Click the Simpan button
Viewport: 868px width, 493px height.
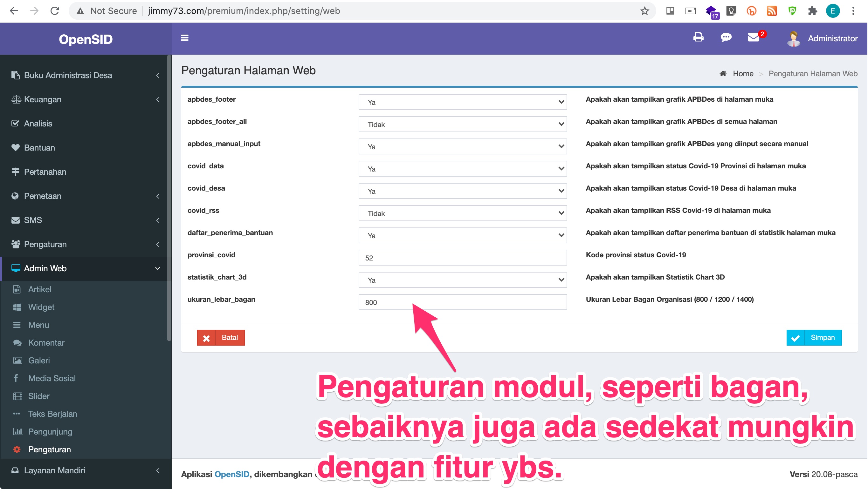pos(814,337)
